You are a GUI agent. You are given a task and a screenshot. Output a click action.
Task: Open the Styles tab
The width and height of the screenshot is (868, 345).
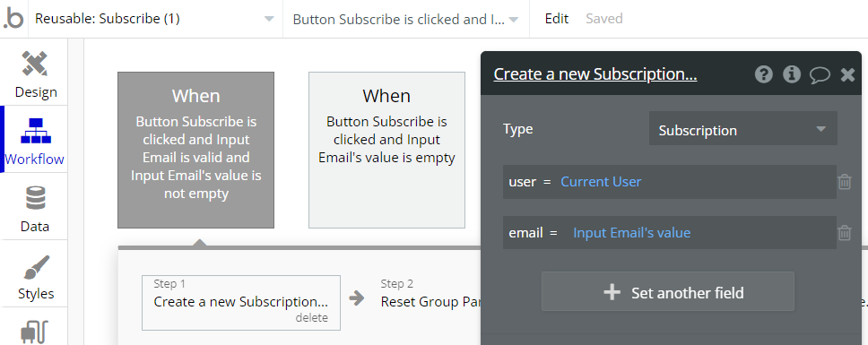[x=36, y=275]
